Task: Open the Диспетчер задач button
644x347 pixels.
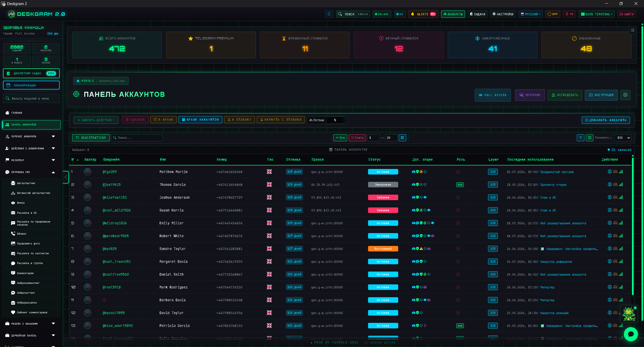Action: 31,73
